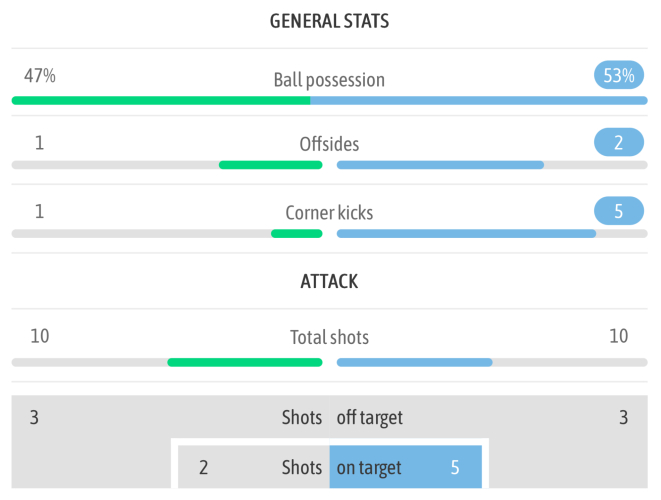Click the blue on target segment
The image size is (661, 500).
pos(405,467)
